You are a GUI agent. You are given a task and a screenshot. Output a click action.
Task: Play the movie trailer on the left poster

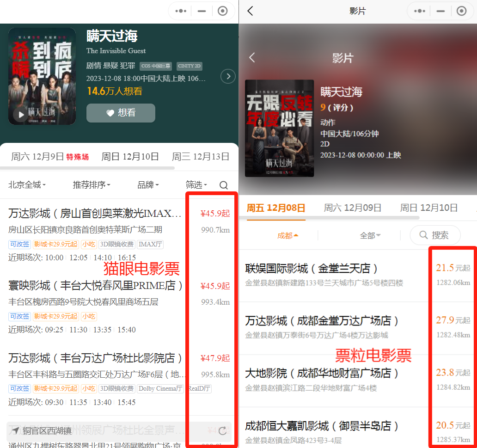tap(20, 115)
